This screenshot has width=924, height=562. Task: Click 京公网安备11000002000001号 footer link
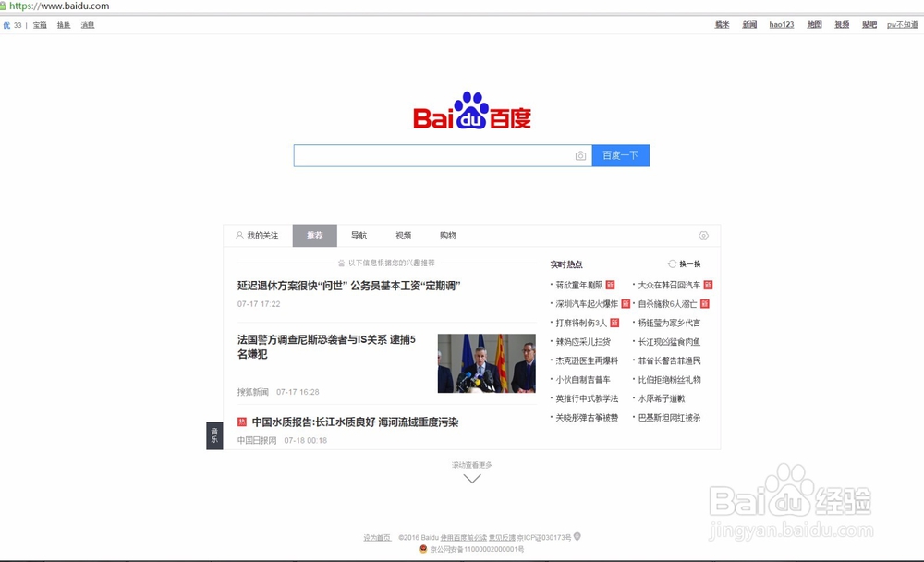[x=477, y=549]
